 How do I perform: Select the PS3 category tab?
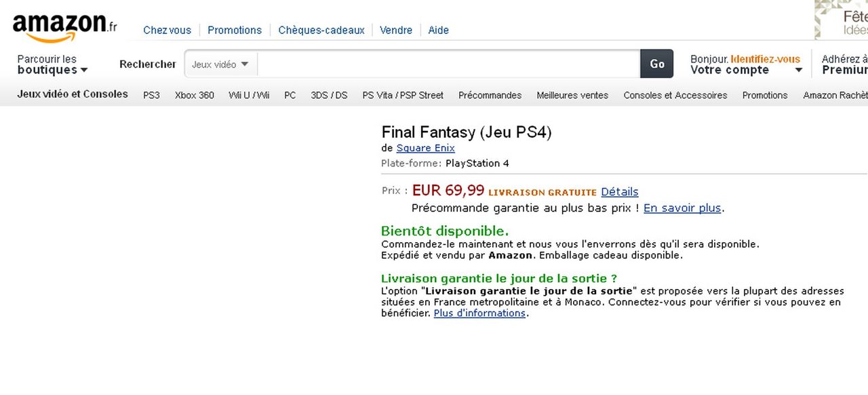[151, 95]
